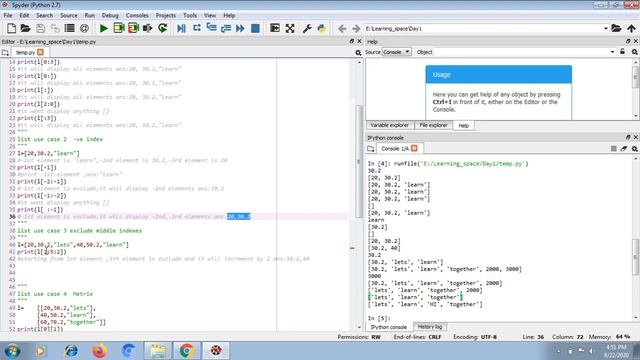Viewport: 640px width, 360px height.
Task: Run selection or current line icon
Action: coord(148,28)
